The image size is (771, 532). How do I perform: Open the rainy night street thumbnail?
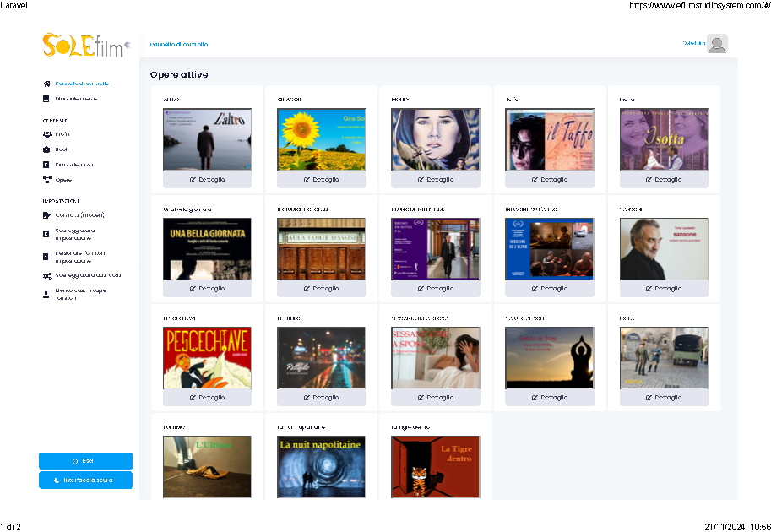pyautogui.click(x=322, y=358)
